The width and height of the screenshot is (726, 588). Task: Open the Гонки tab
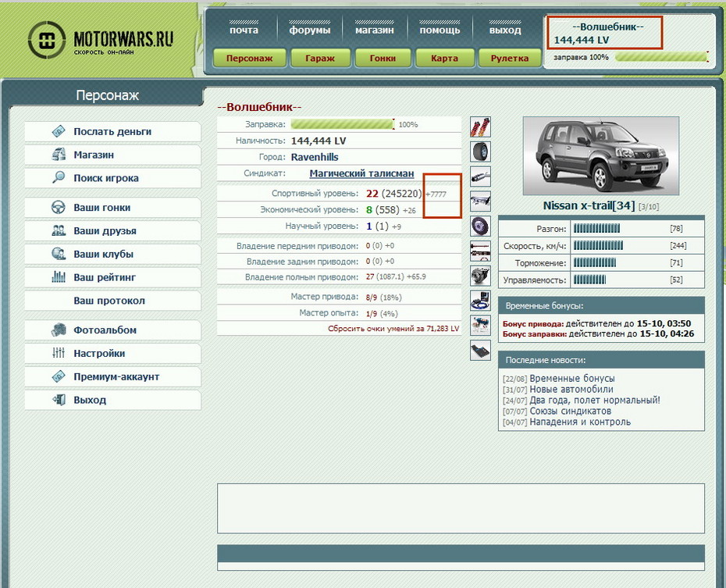coord(383,59)
